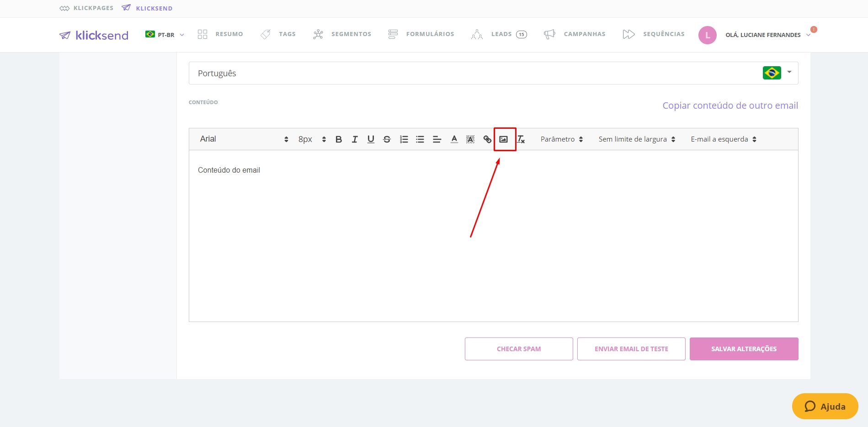Image resolution: width=868 pixels, height=427 pixels.
Task: Insert a hyperlink with the link icon
Action: click(487, 139)
